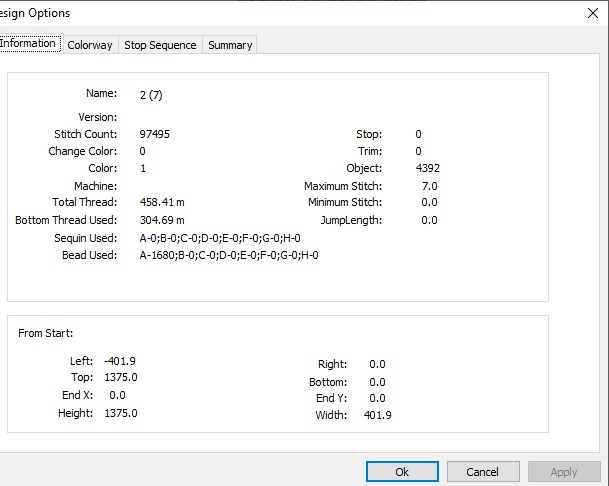The image size is (609, 486).
Task: Click the Right value 0.0
Action: (378, 364)
